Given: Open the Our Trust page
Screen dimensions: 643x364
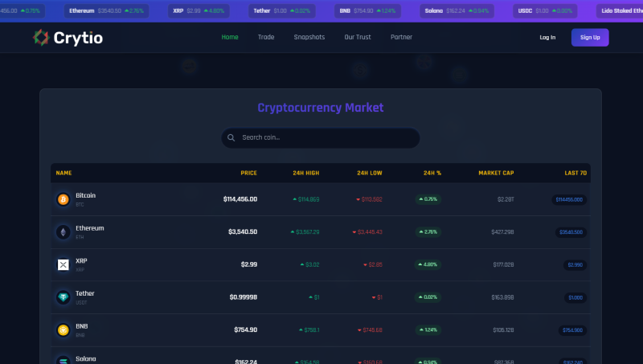Looking at the screenshot, I should [358, 37].
